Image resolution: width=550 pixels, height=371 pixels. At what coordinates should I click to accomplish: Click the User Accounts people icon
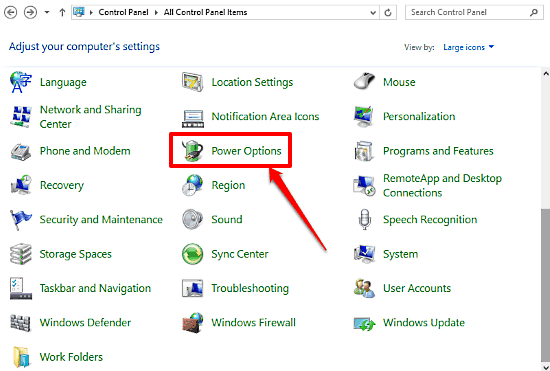(x=364, y=288)
